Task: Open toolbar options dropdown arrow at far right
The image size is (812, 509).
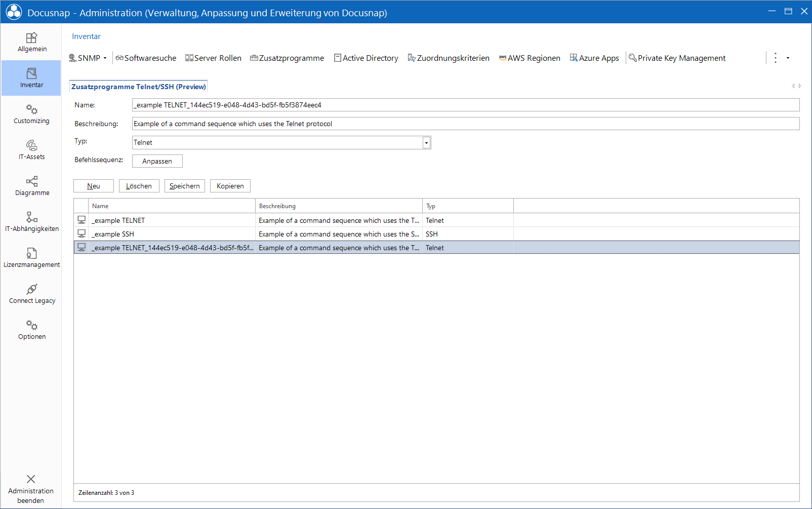Action: [788, 58]
